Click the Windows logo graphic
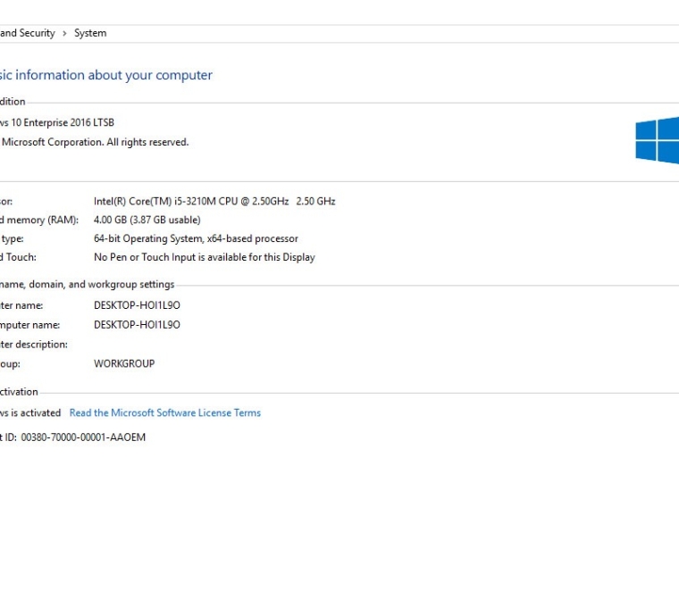The width and height of the screenshot is (679, 616). pyautogui.click(x=657, y=140)
